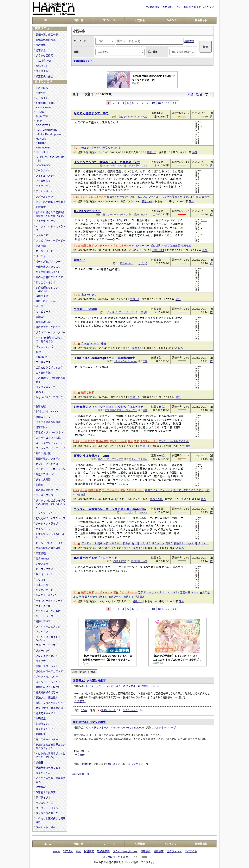Click R-15 tag on ダンガンロンパZ entry
The height and width of the screenshot is (868, 249).
pyautogui.click(x=76, y=197)
